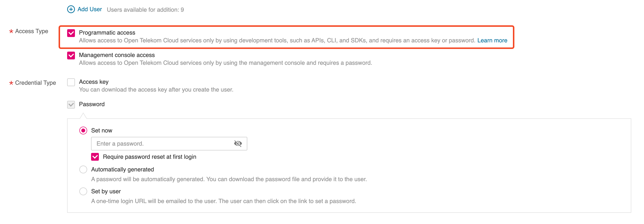The image size is (644, 224).
Task: Select the 'Set by user' radio button
Action: 83,192
